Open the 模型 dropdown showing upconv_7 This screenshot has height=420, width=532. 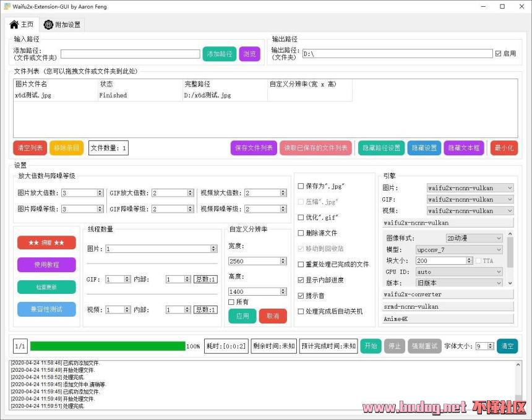[459, 250]
